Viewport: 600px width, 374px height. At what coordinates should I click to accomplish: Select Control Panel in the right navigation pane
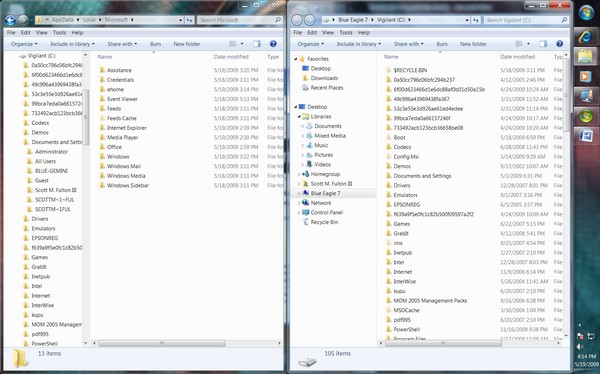pos(326,212)
